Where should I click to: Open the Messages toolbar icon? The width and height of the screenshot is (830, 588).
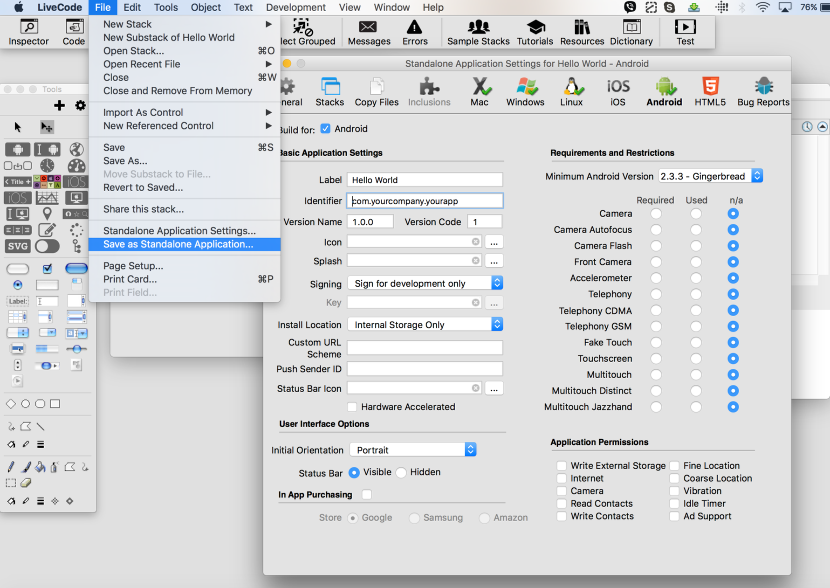369,32
